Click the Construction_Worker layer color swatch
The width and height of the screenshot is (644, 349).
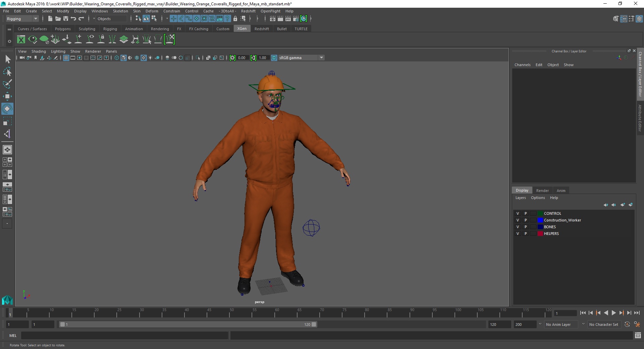click(540, 220)
